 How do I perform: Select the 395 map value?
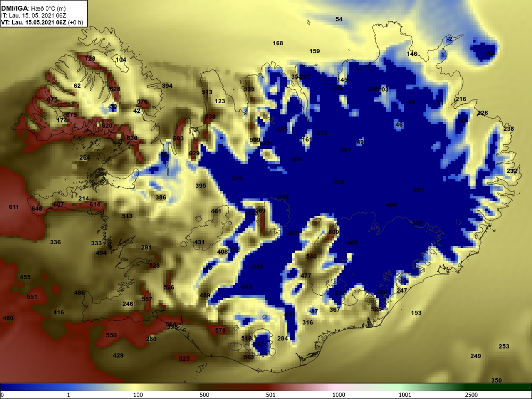coord(201,186)
